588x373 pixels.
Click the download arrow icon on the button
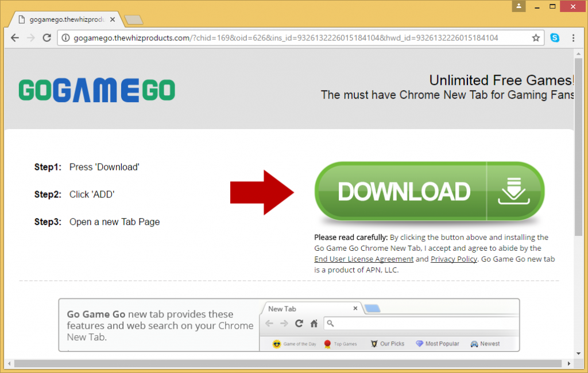514,191
